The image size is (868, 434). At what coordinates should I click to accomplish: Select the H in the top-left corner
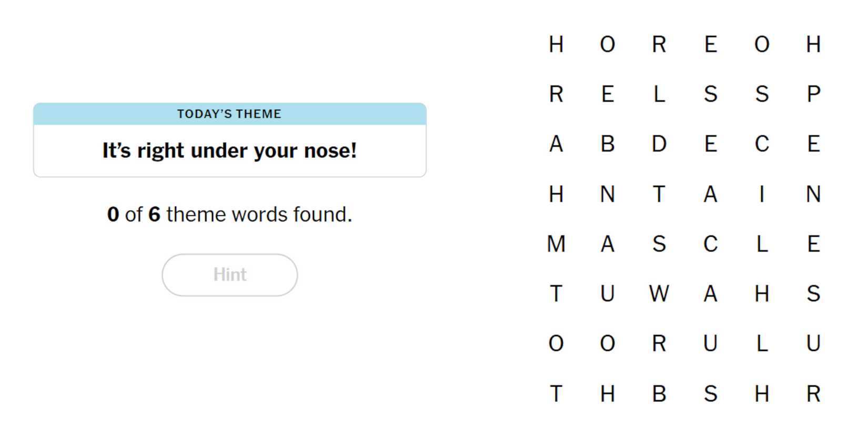556,44
